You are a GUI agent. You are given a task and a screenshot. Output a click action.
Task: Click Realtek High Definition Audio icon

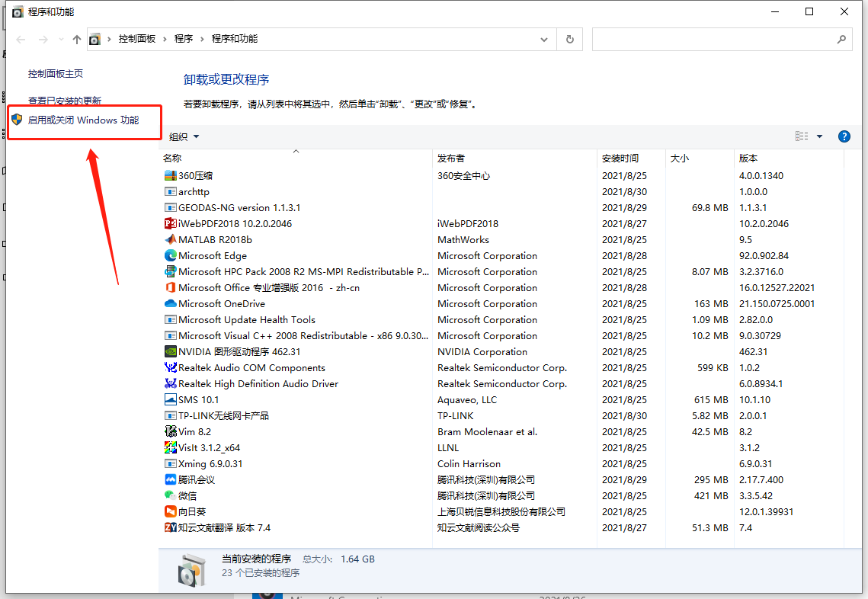[171, 383]
